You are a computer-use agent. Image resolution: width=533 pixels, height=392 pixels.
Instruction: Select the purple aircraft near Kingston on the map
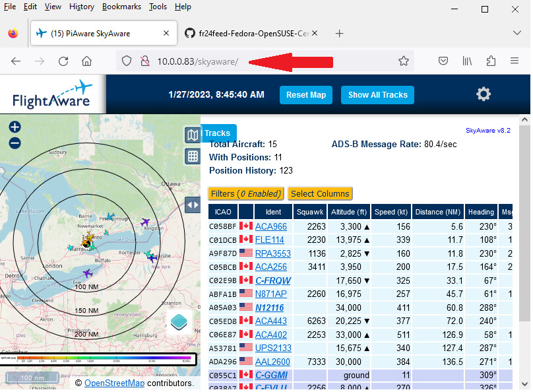tap(145, 222)
